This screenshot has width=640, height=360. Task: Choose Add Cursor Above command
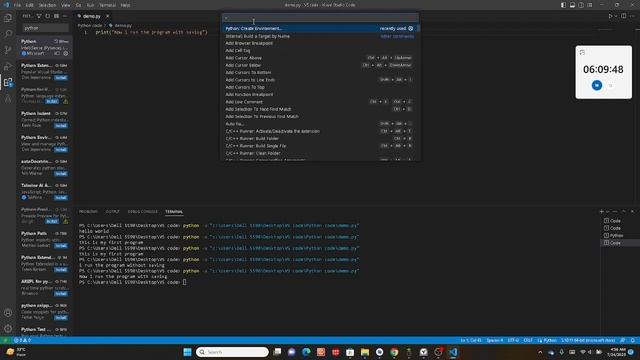(320, 58)
